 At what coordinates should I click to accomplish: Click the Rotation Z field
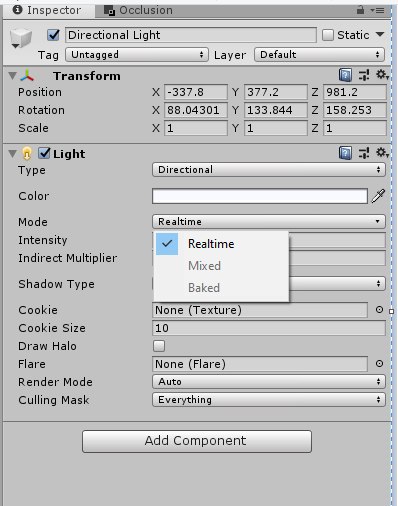point(355,110)
